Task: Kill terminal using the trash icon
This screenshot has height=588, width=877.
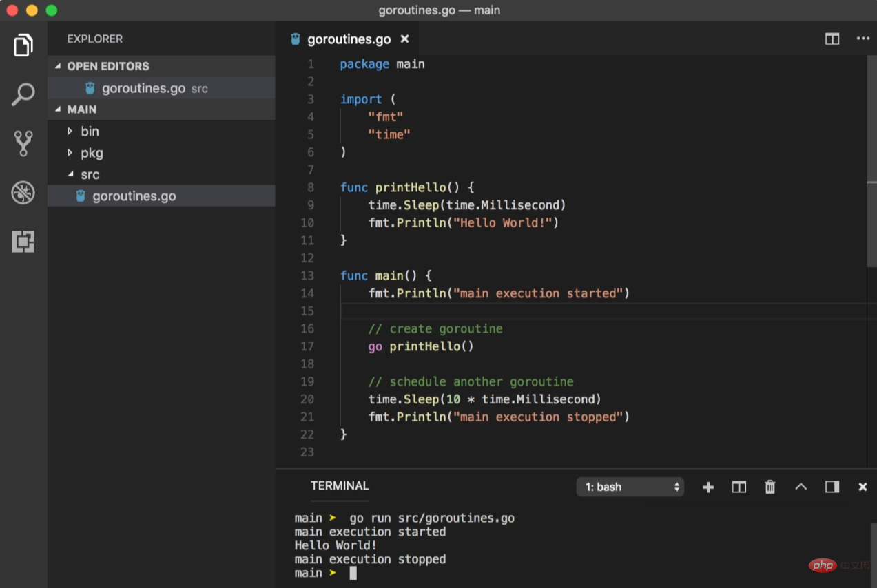Action: coord(770,487)
